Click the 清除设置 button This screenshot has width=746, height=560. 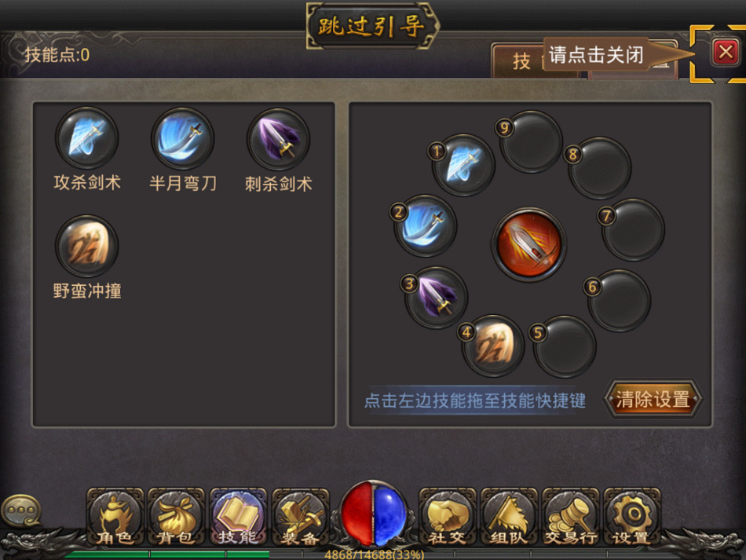[653, 399]
